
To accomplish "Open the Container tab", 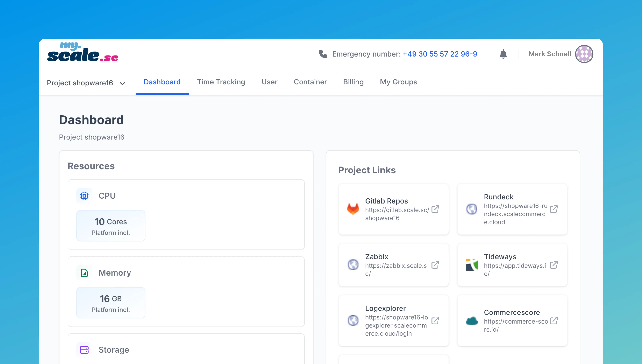I will [x=310, y=82].
